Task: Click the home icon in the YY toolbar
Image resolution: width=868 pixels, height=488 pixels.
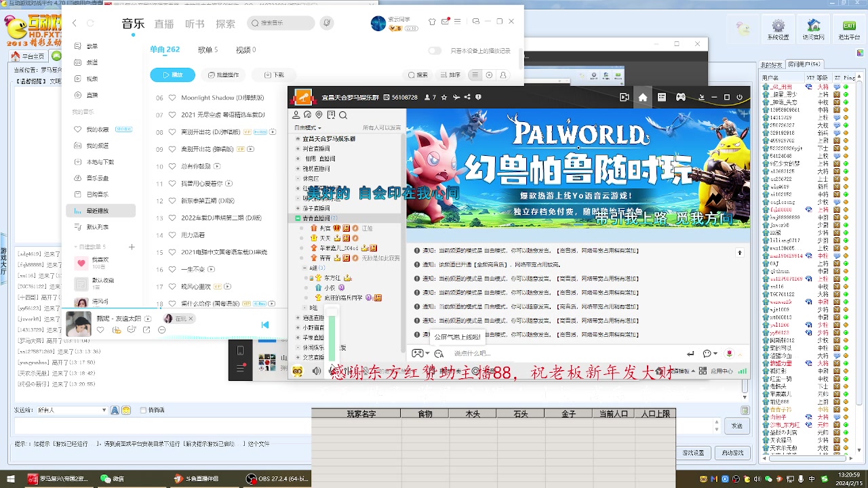Action: (642, 97)
